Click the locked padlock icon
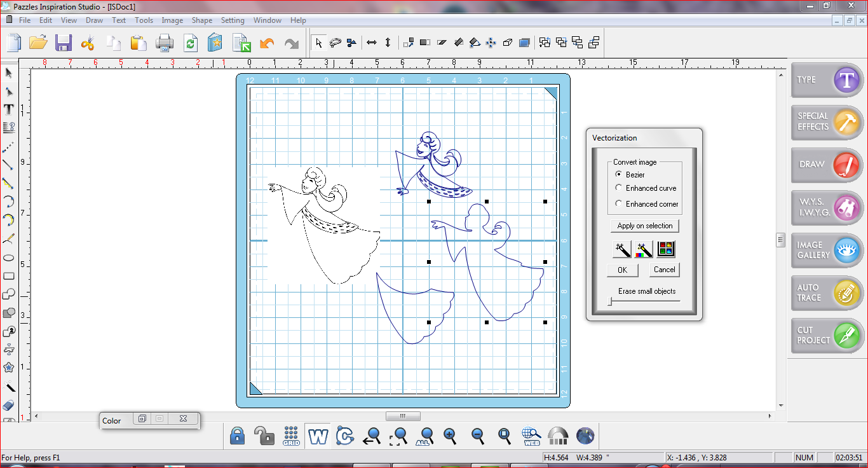 (x=238, y=436)
